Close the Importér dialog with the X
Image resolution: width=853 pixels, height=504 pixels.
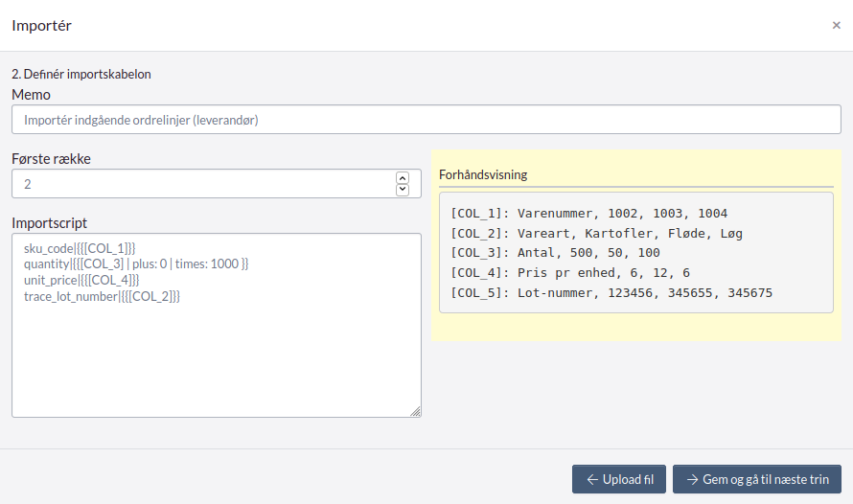836,26
